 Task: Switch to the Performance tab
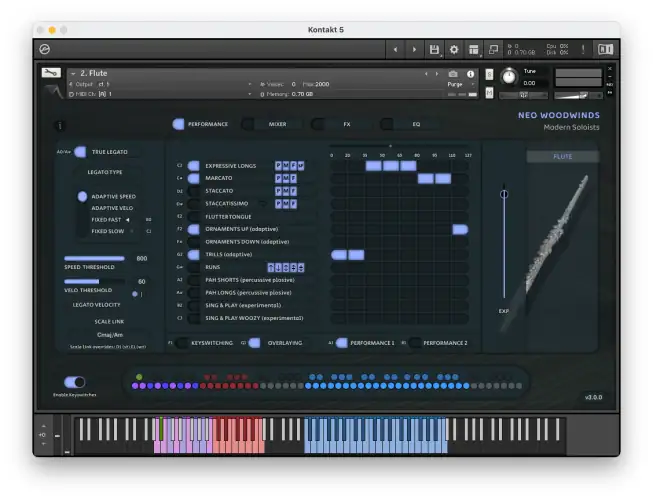(x=201, y=124)
